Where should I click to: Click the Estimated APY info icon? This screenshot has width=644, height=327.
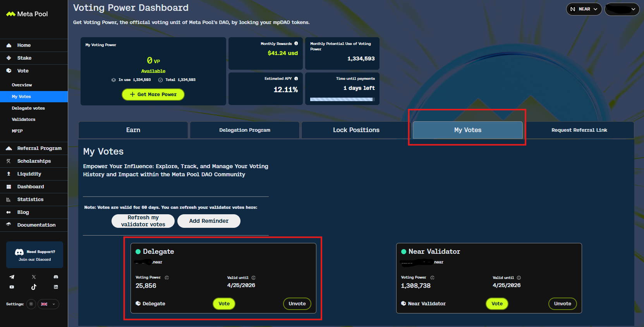pos(296,79)
